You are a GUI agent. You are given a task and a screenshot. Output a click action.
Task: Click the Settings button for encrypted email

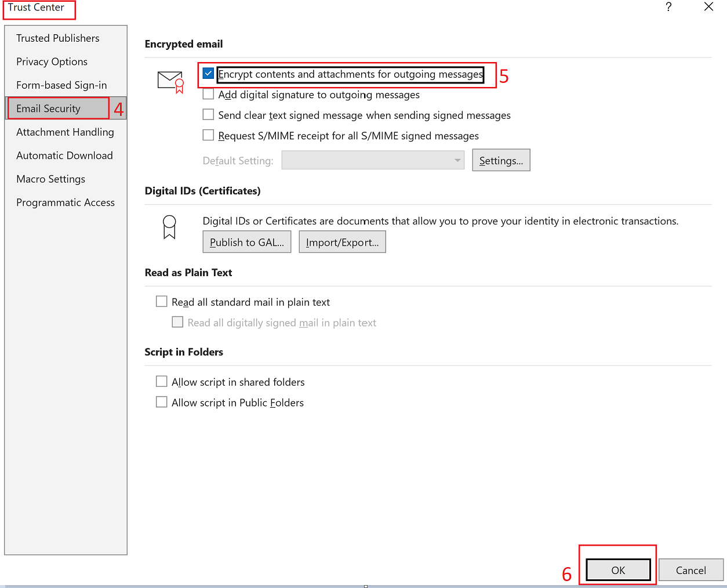pyautogui.click(x=501, y=160)
